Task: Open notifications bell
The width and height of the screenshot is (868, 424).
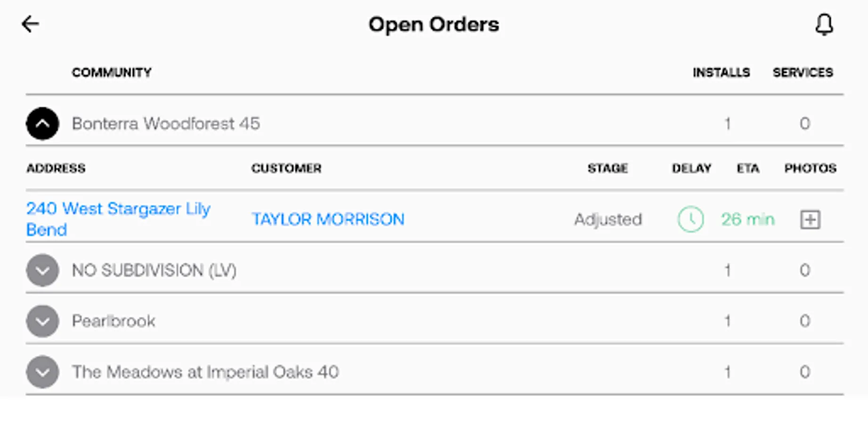Action: click(824, 24)
